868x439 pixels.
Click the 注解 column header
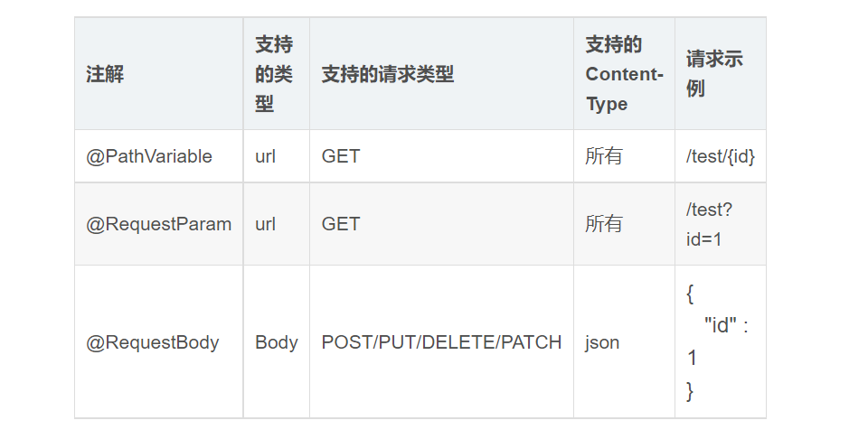point(105,75)
